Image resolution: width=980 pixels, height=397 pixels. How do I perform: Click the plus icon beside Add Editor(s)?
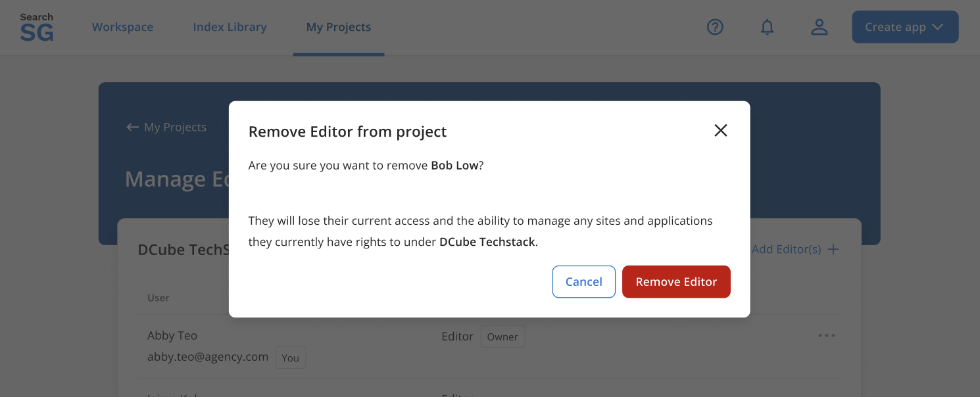pos(833,249)
